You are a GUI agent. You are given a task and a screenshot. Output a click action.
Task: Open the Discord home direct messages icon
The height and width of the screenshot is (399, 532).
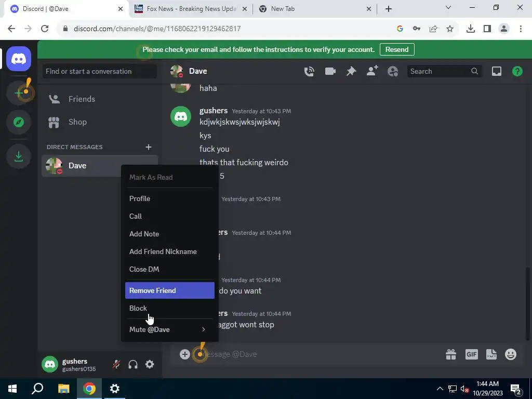point(19,59)
